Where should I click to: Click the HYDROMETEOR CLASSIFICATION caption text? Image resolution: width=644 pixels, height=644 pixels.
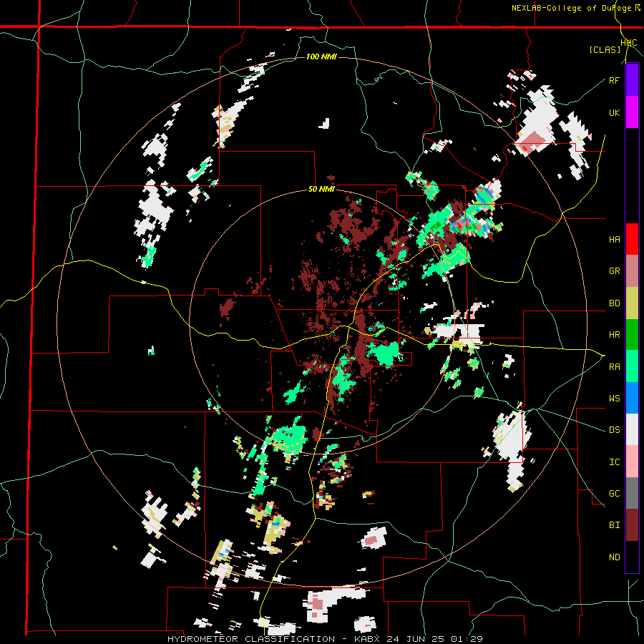coord(251,639)
